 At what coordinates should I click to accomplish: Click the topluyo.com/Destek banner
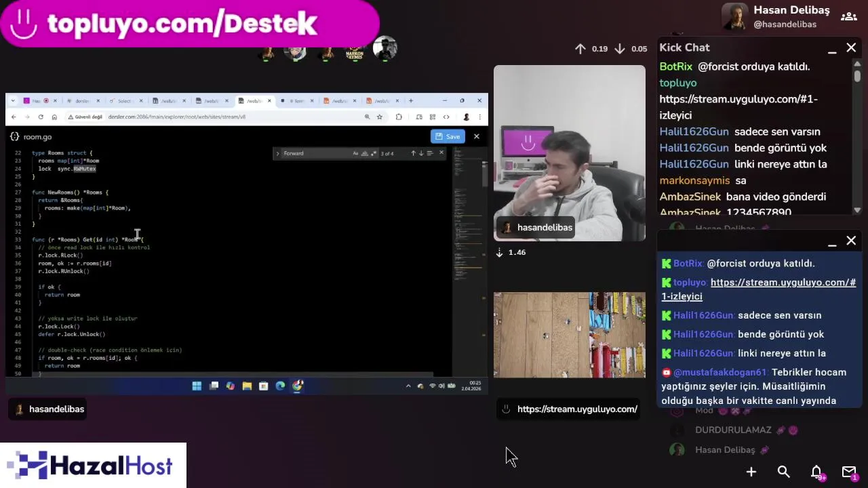[x=189, y=24]
